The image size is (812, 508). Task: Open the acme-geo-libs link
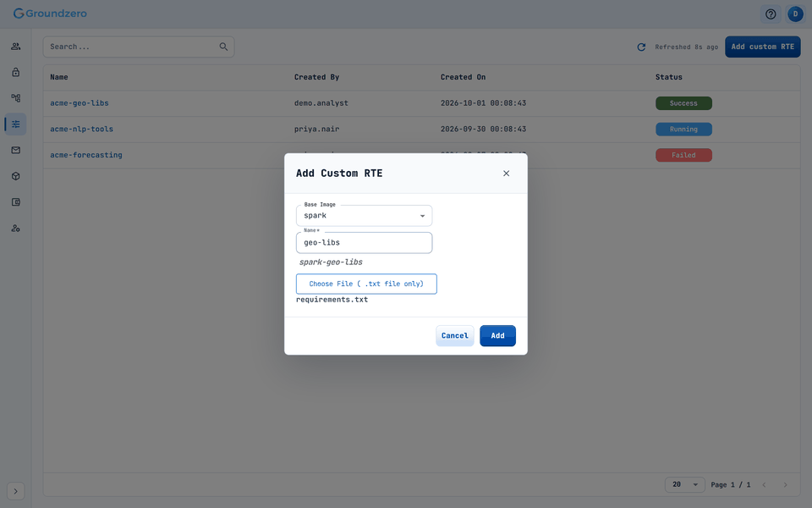(80, 102)
